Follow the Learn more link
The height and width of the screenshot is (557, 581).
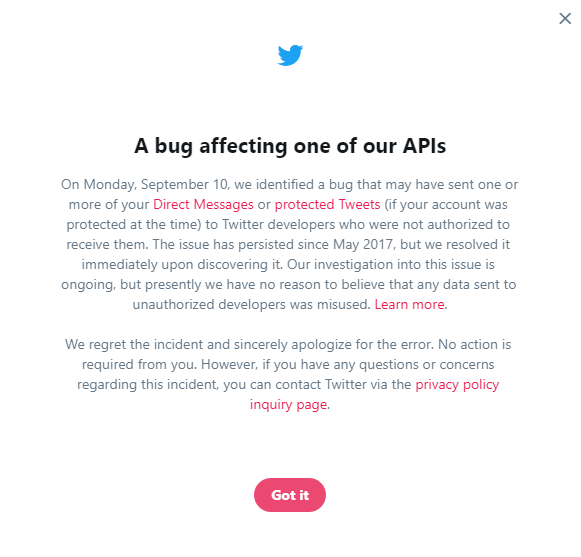409,305
